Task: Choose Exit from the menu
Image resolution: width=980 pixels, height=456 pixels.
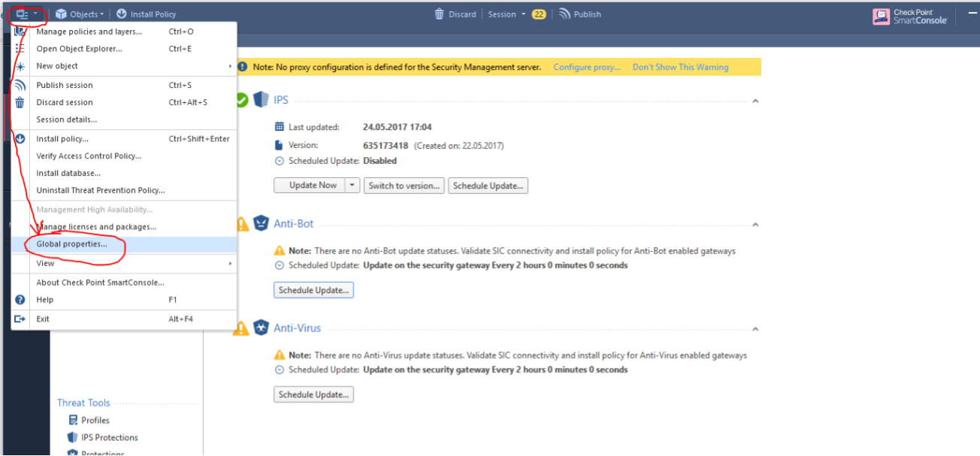Action: tap(124, 319)
